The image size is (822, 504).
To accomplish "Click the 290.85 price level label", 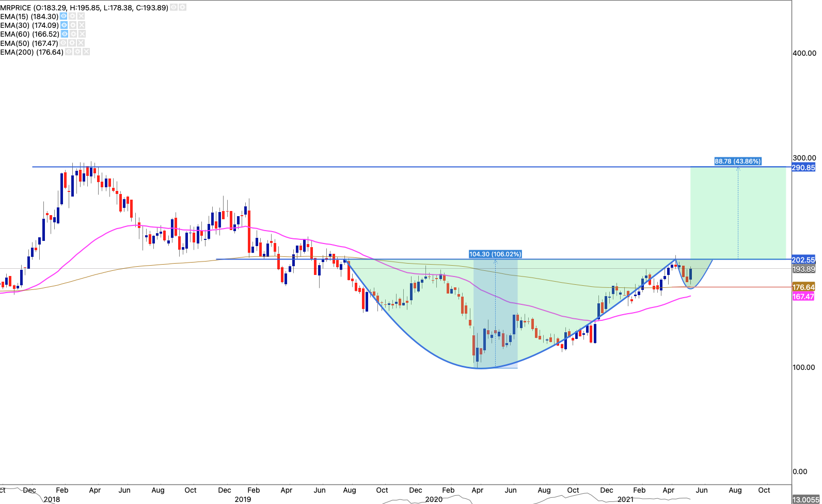I will click(803, 168).
